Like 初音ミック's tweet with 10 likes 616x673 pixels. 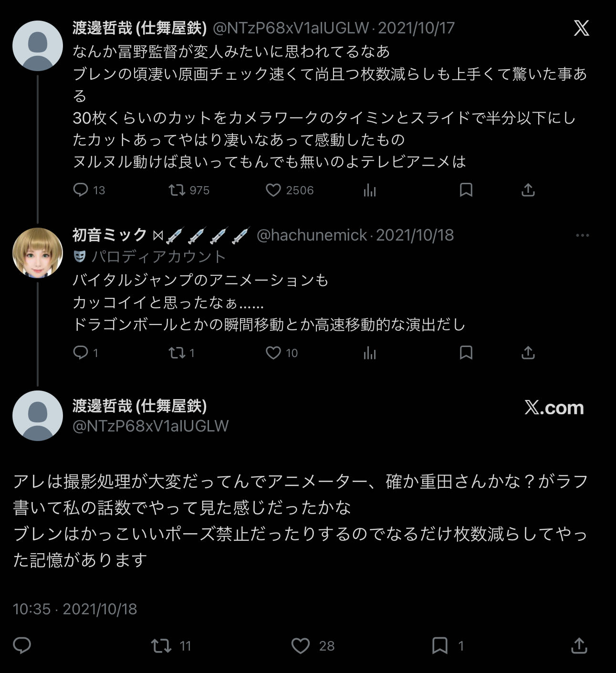(273, 353)
